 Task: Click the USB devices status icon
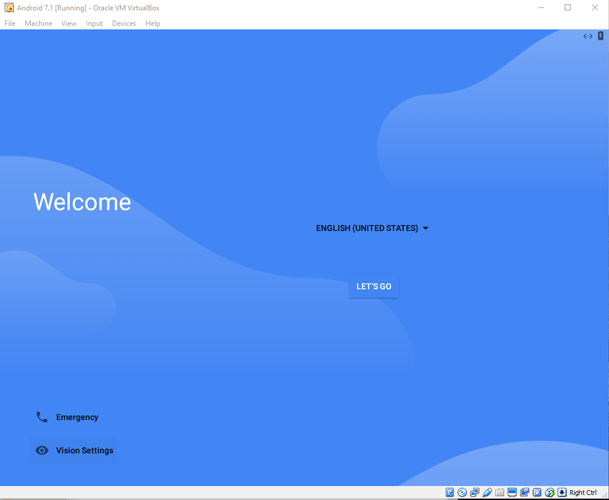pos(487,492)
